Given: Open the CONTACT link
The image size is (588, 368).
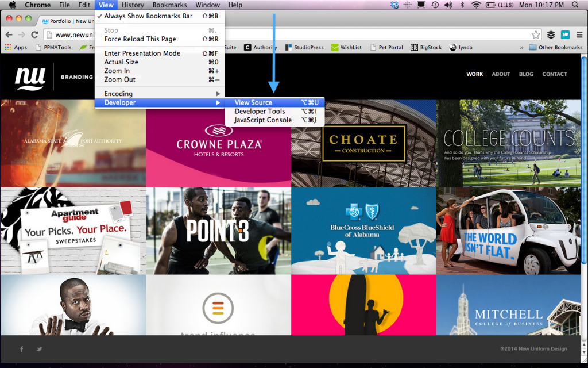Looking at the screenshot, I should point(554,74).
